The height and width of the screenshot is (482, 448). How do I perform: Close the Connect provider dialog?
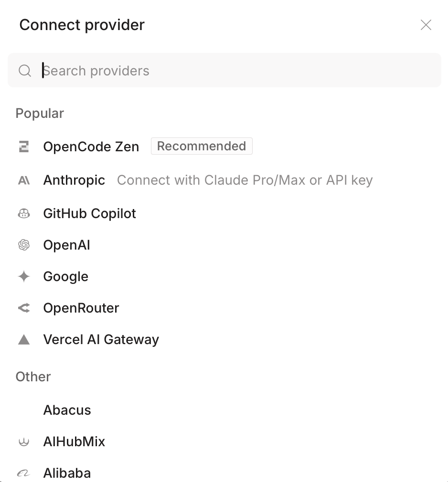tap(426, 25)
